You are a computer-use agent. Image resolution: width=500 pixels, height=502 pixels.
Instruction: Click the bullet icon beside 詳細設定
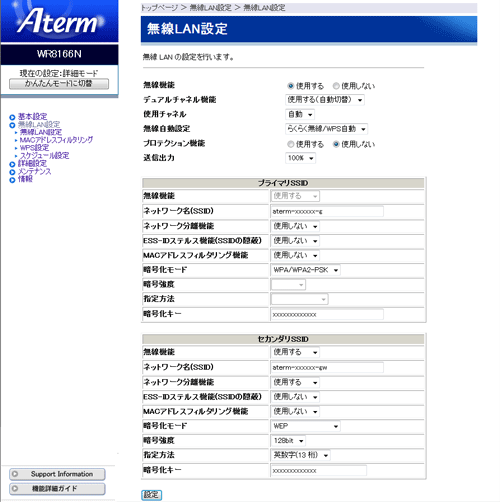tap(12, 164)
